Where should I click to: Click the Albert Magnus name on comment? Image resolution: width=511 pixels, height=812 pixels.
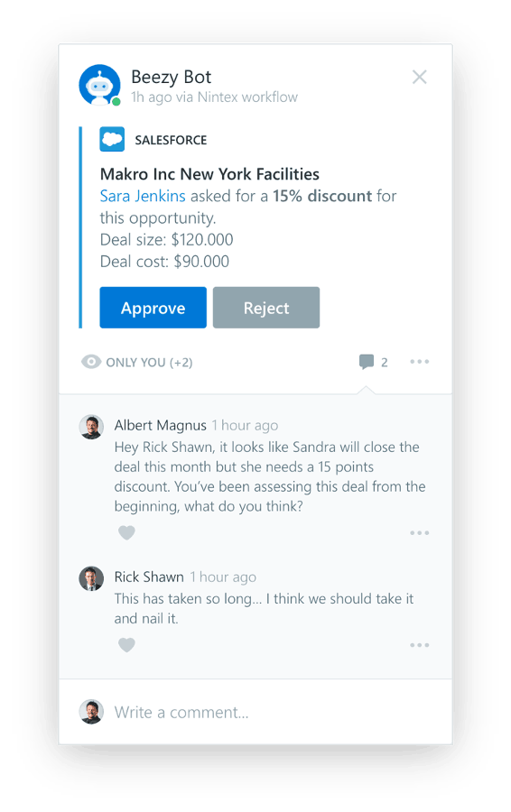point(160,425)
